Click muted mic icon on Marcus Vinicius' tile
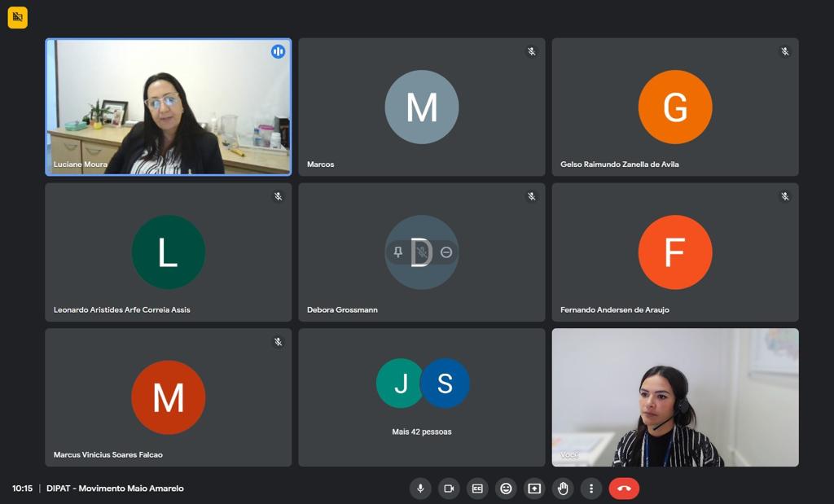834x504 pixels. tap(279, 342)
